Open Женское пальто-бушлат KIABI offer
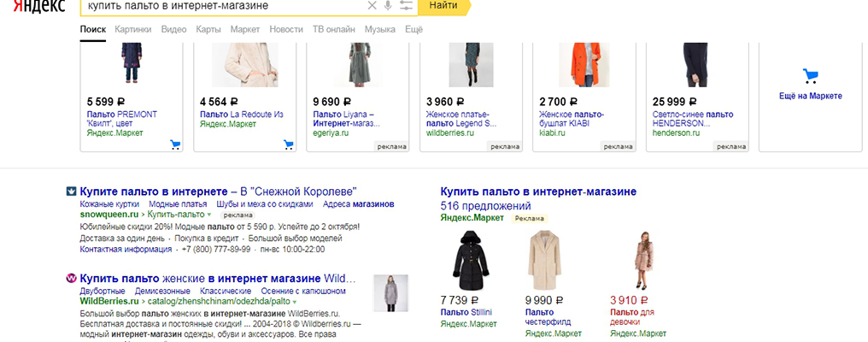868x342 pixels. coord(572,119)
